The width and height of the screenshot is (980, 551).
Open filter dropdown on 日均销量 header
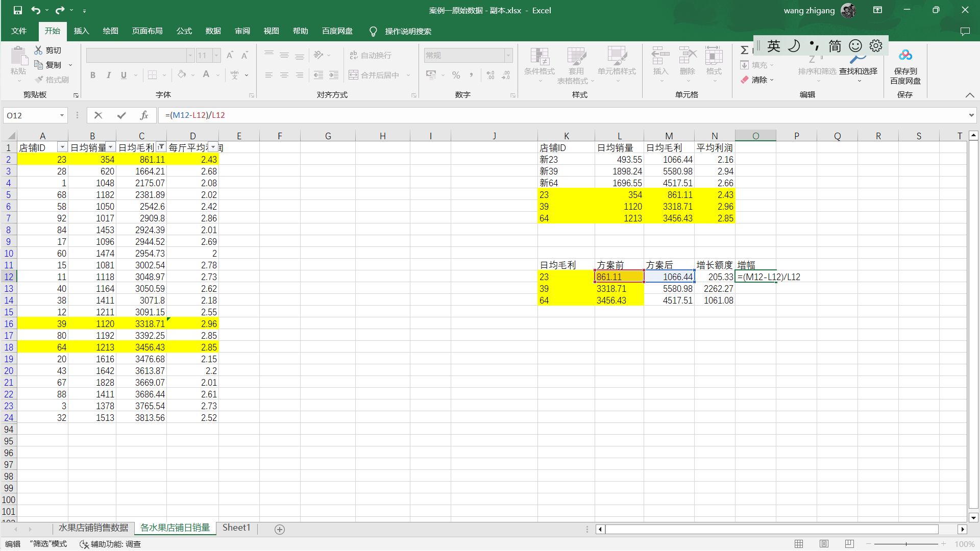coord(111,147)
